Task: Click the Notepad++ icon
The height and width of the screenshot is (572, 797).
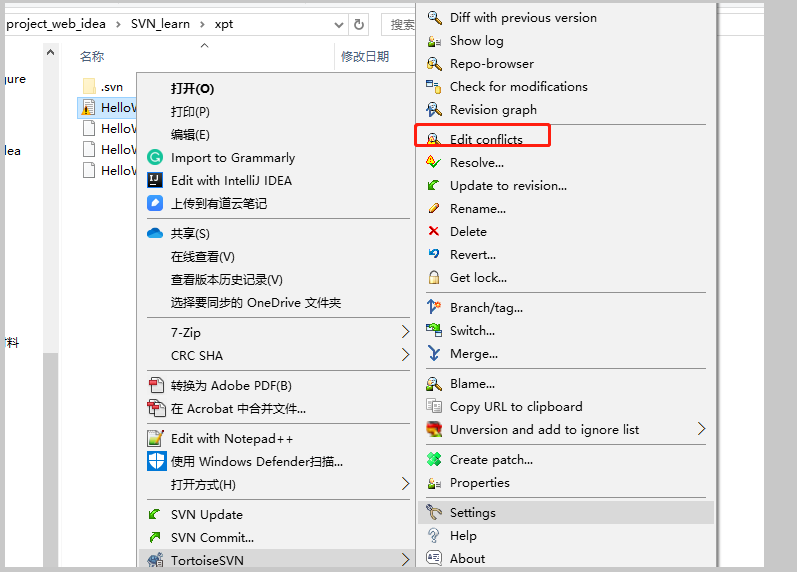Action: pos(155,438)
